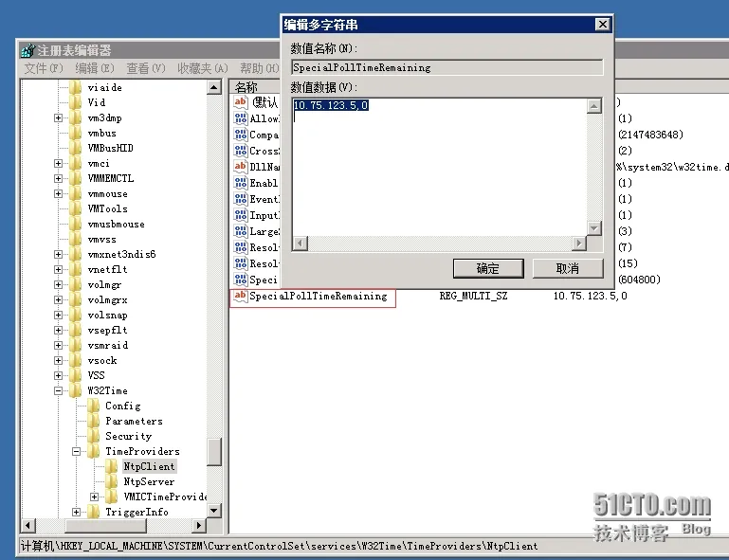
Task: Click the binary icon beside Cross value
Action: [x=241, y=151]
